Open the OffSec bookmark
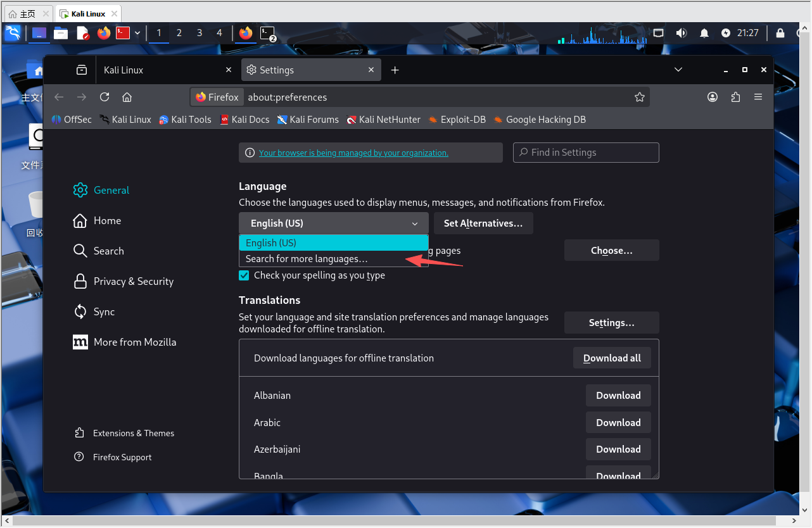 72,119
